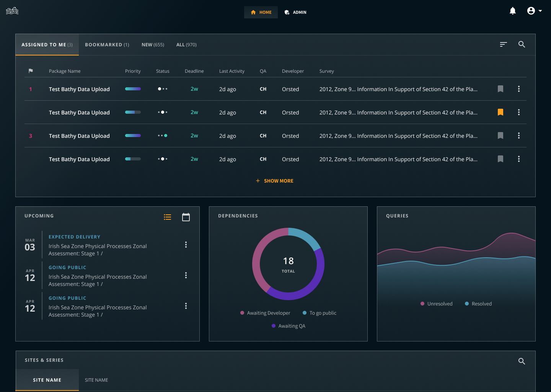Sort by the Priority column header
The image size is (551, 392).
(x=133, y=71)
